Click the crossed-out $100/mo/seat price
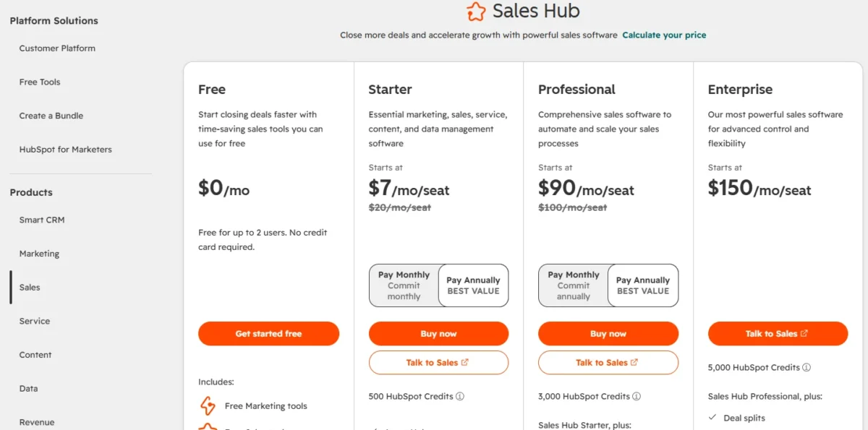This screenshot has width=868, height=430. click(573, 207)
